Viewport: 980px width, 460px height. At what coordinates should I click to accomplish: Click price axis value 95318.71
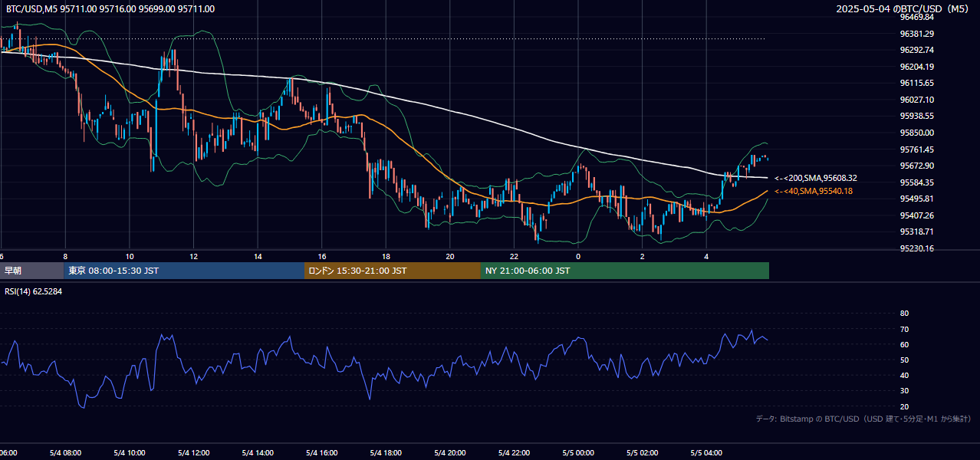click(x=917, y=232)
